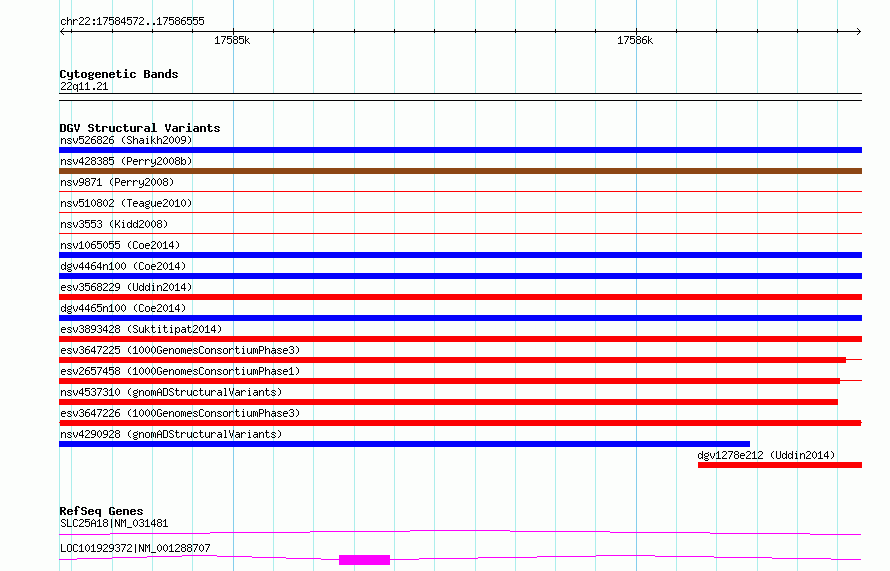Open the LOC101929372|NM_001288707 gene label
Viewport: 890px width, 571px height.
[135, 548]
